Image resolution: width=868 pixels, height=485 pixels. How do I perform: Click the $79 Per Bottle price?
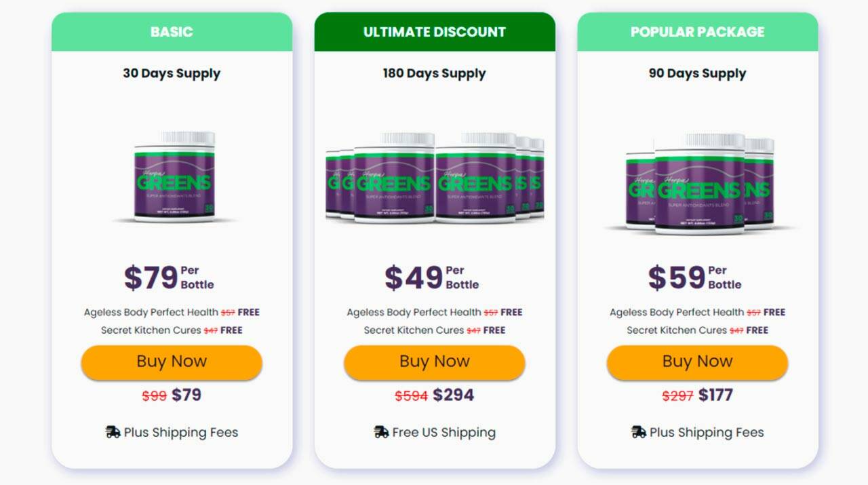point(169,277)
